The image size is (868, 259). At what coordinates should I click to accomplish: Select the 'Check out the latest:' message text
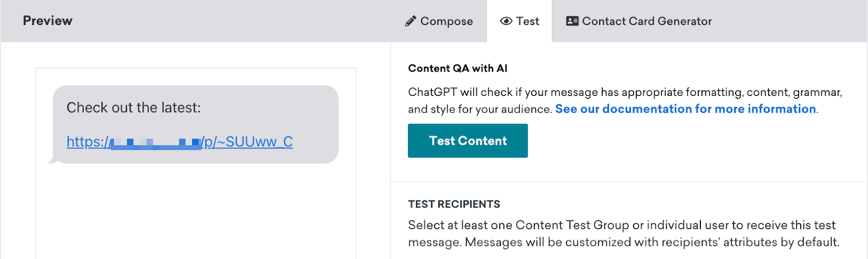tap(133, 108)
